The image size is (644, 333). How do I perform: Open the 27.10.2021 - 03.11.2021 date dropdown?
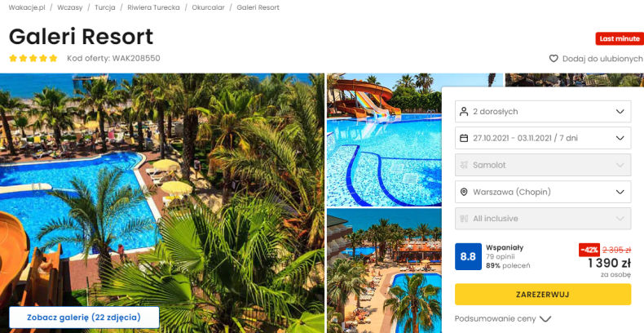543,138
